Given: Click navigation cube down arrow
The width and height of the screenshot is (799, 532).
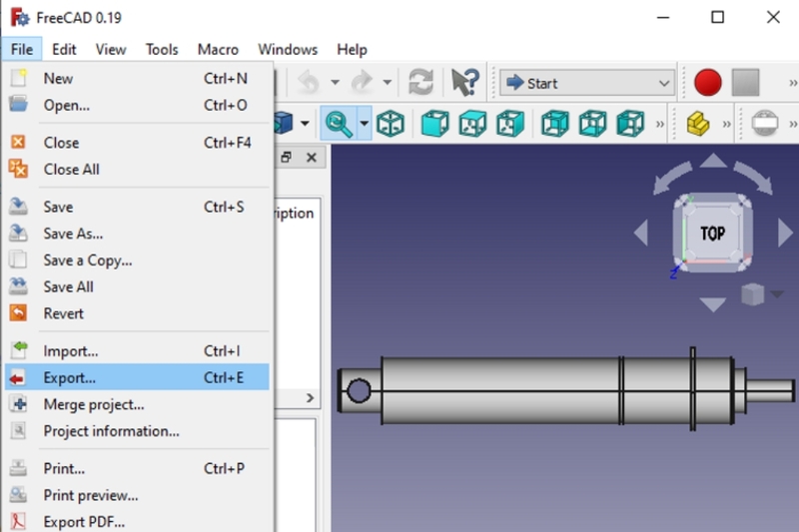Looking at the screenshot, I should 713,304.
